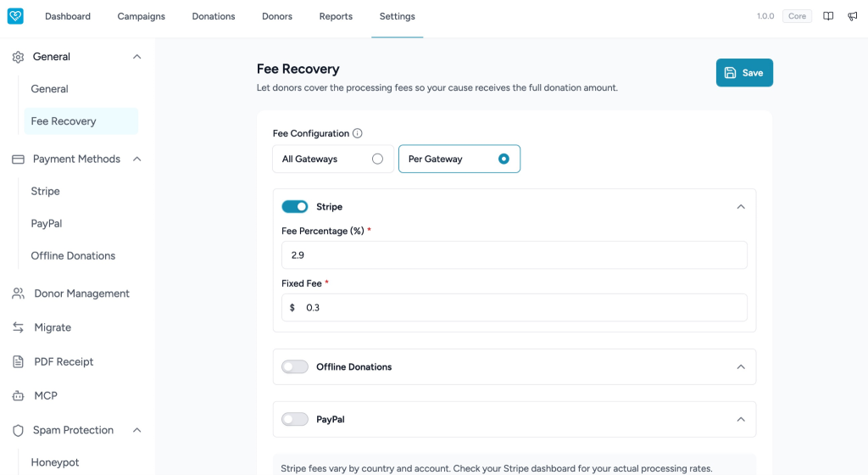Open Offline Donations in the sidebar

click(73, 256)
